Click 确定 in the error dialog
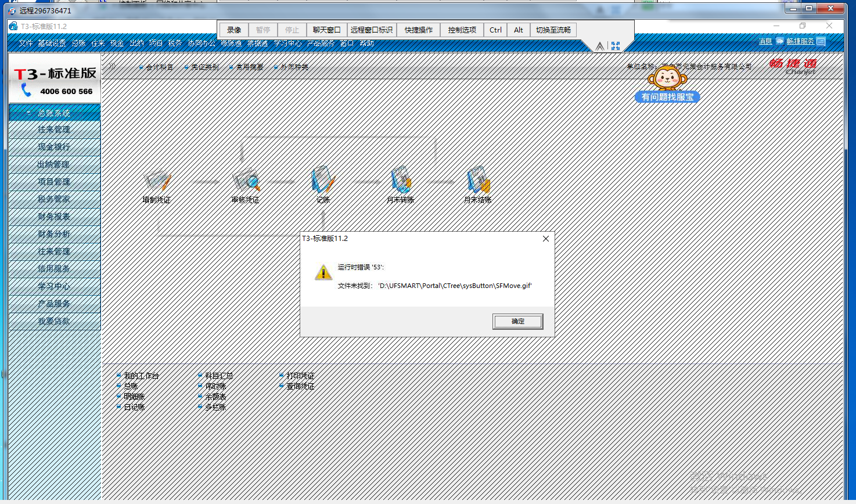 click(x=518, y=321)
